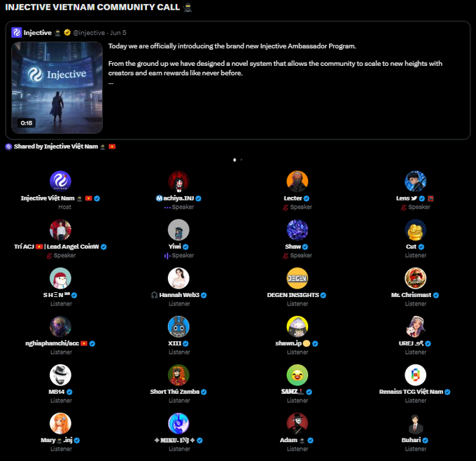Open Trí ACJ Lead Angel CoinW avatar

point(60,230)
